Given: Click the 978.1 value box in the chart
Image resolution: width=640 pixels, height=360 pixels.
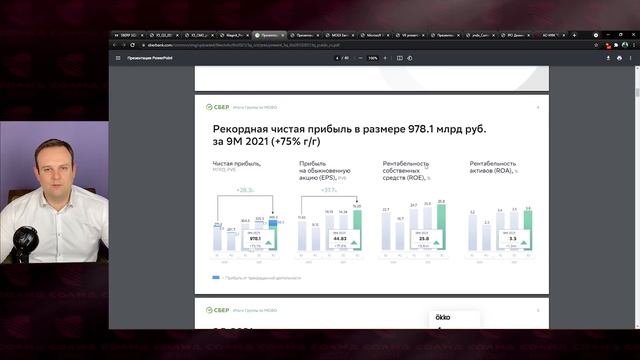Looking at the screenshot, I should coord(258,239).
